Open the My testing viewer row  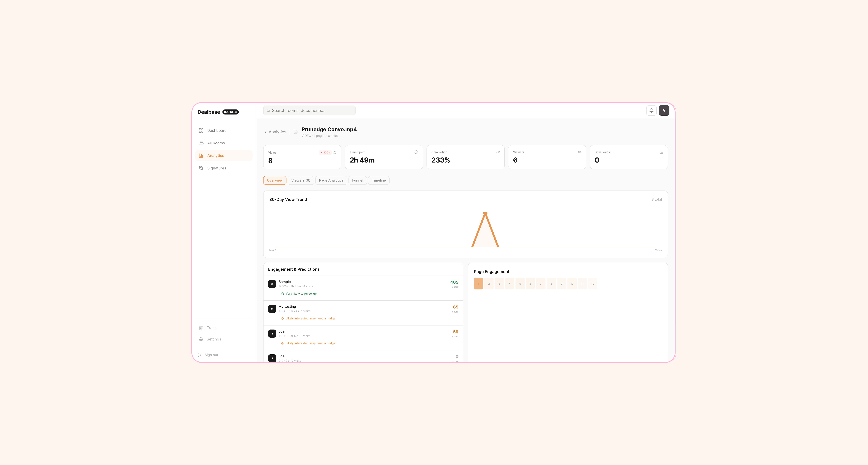click(x=363, y=313)
